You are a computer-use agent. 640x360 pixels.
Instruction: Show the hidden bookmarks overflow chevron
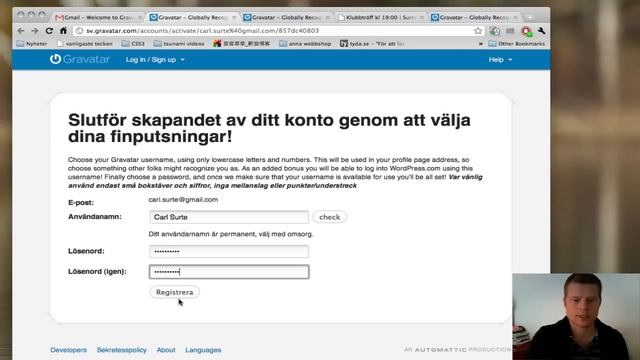tap(481, 43)
